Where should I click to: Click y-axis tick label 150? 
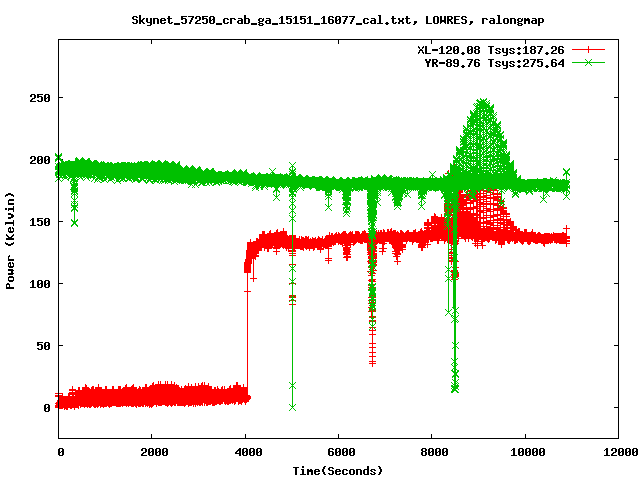(x=40, y=222)
